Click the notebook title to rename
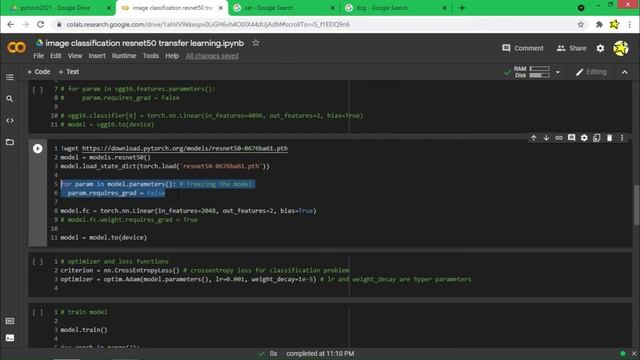640x360 pixels. pos(144,43)
